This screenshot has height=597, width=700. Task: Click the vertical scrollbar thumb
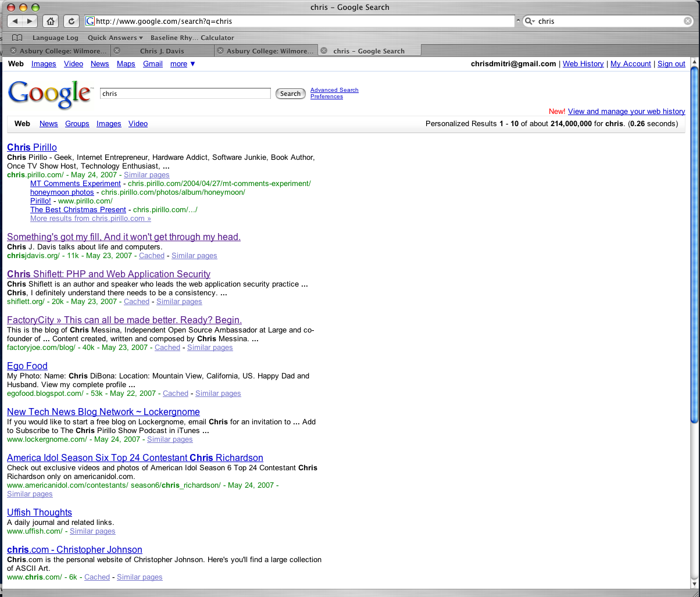click(695, 244)
